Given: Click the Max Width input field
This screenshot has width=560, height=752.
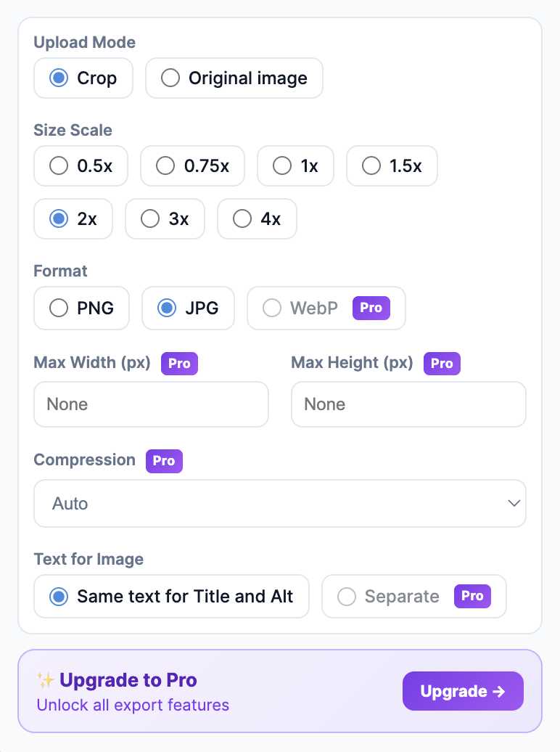Looking at the screenshot, I should 151,404.
